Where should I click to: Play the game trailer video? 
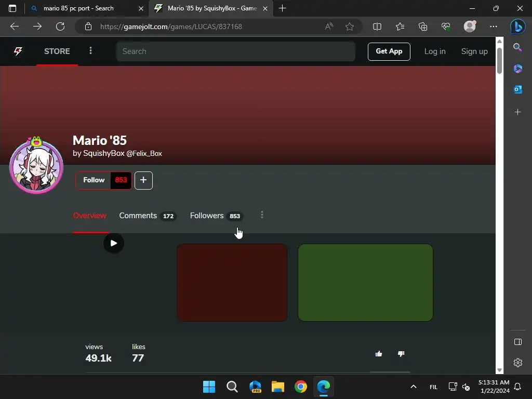[114, 243]
